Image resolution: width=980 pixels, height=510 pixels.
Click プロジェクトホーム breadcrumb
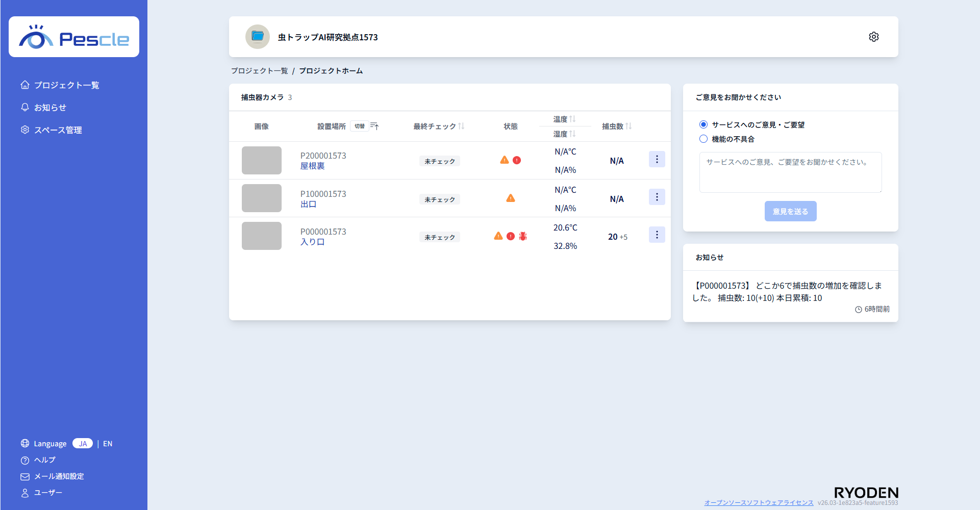click(x=331, y=71)
